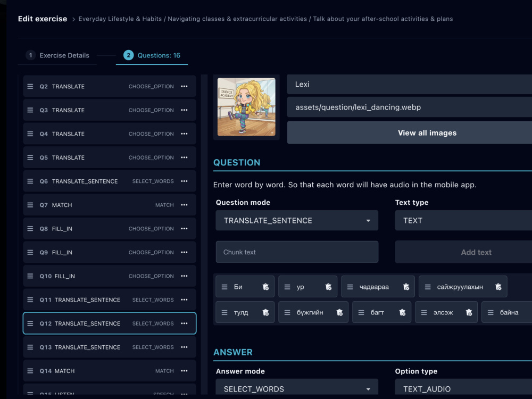The width and height of the screenshot is (532, 399).
Task: Click the Lexi dancing image thumbnail
Action: [x=246, y=107]
